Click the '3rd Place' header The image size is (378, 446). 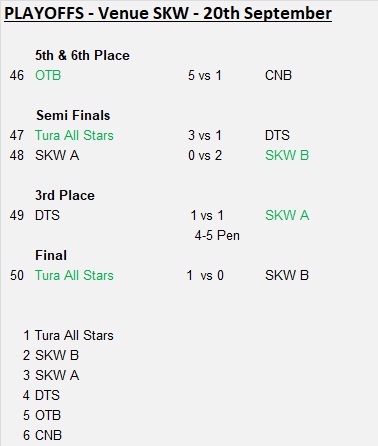coord(65,195)
